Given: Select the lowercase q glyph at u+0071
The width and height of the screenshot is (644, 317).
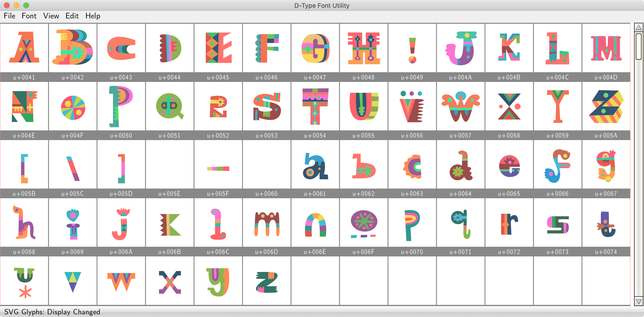Looking at the screenshot, I should (x=461, y=224).
